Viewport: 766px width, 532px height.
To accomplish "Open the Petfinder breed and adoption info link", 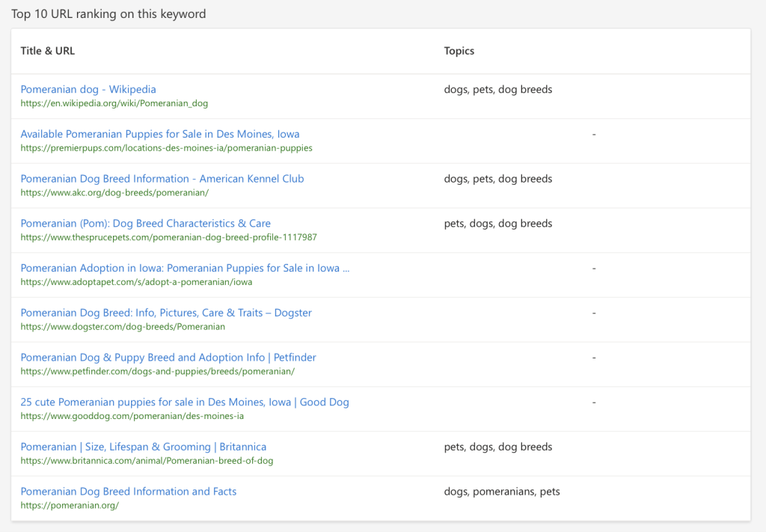I will click(168, 358).
